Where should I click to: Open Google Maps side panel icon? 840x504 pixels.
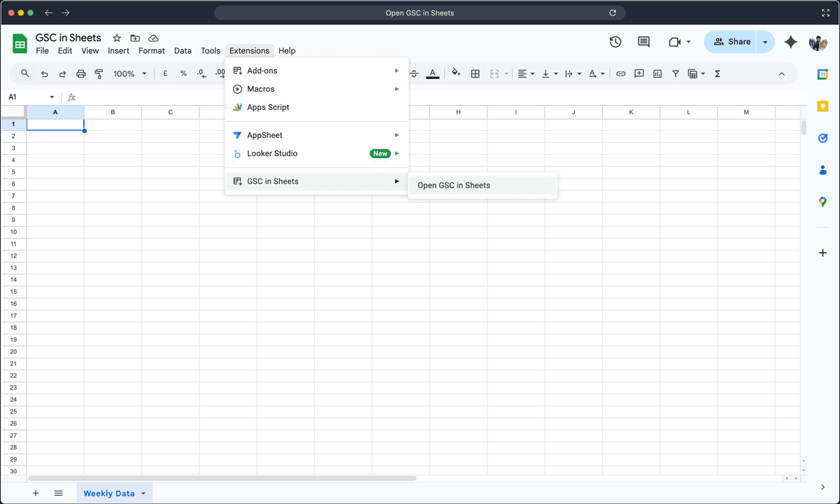pyautogui.click(x=822, y=202)
